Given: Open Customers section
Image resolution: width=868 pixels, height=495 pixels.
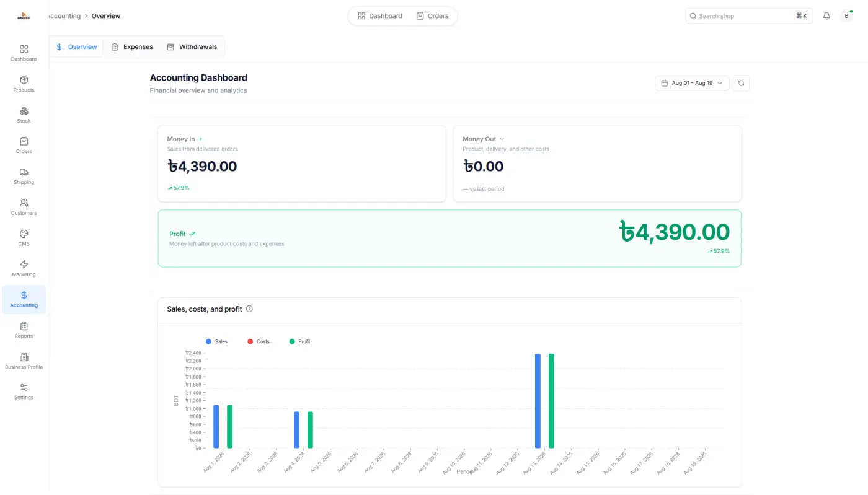Looking at the screenshot, I should point(24,208).
